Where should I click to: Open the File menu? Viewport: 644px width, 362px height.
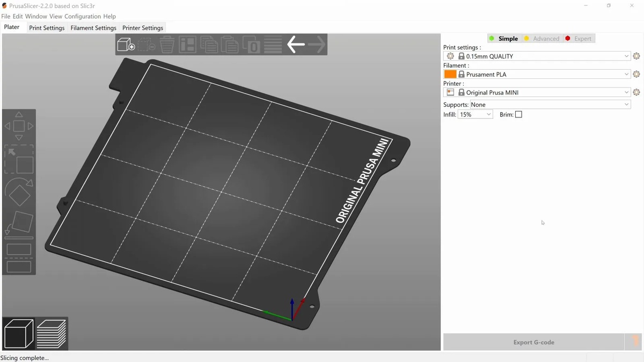[x=6, y=16]
